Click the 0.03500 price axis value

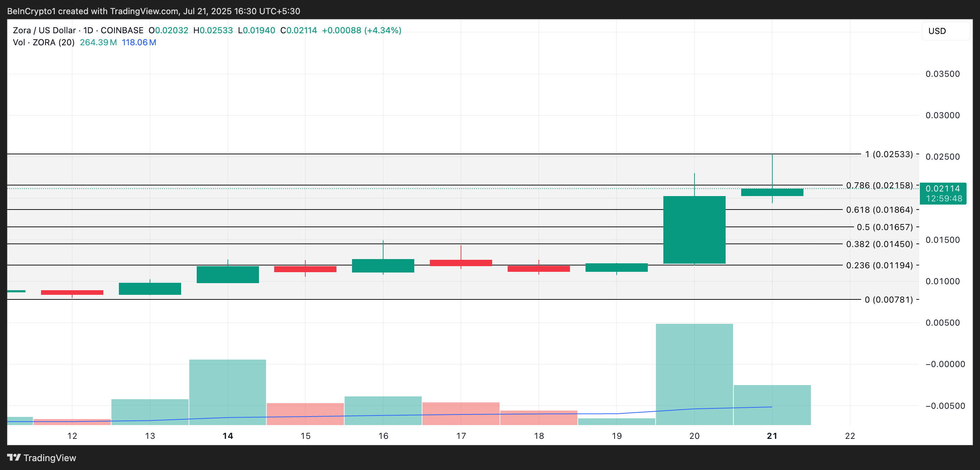point(942,74)
